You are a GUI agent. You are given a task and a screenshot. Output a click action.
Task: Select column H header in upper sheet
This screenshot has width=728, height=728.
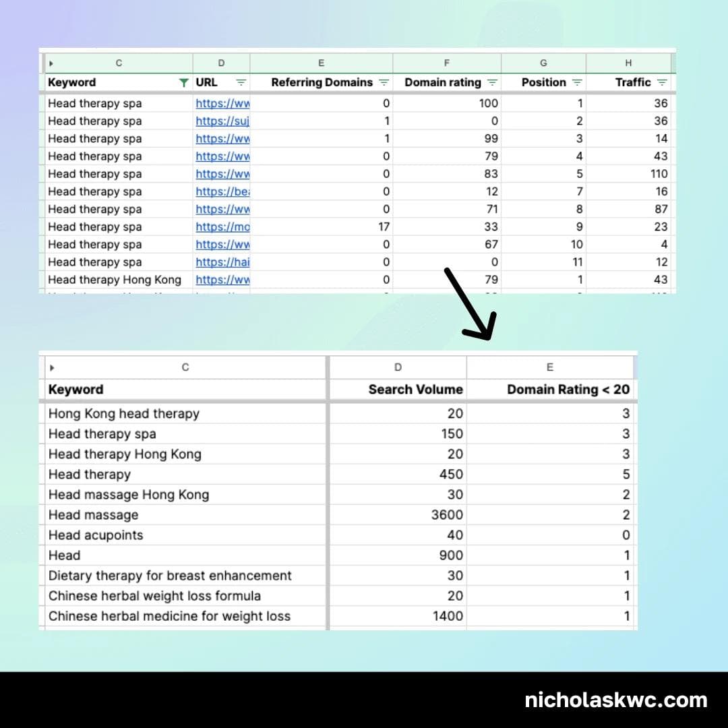point(628,63)
